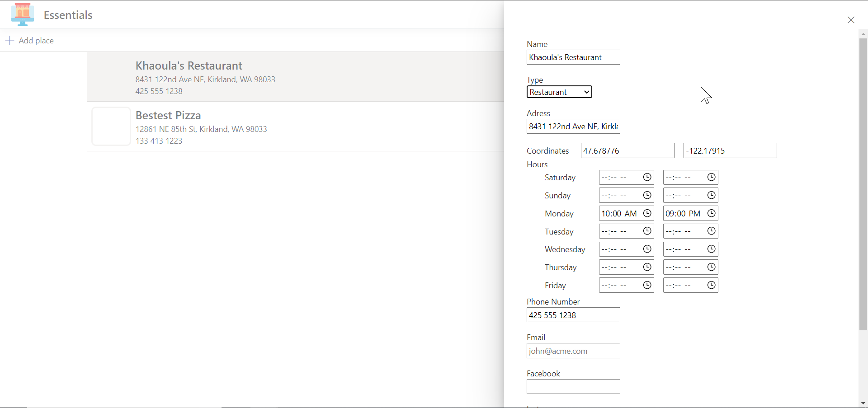Screen dimensions: 868x408
Task: Click the empty Thursday closing time field
Action: pyautogui.click(x=691, y=267)
